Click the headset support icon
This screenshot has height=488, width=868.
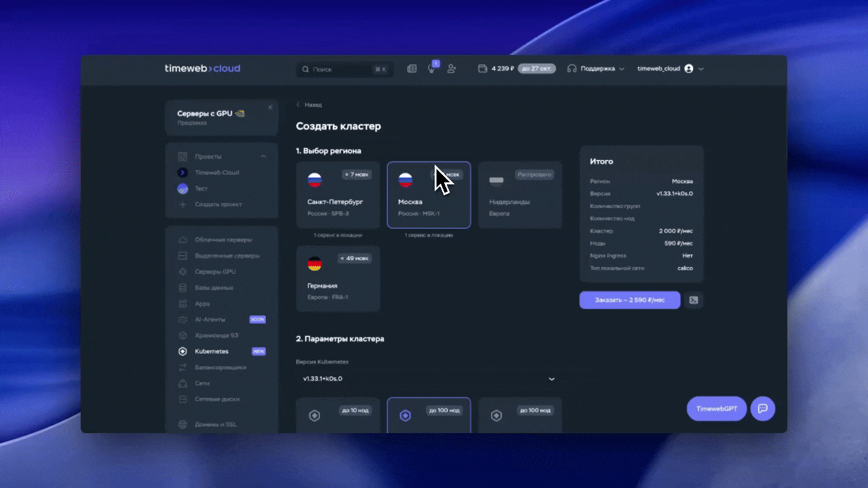coord(572,68)
